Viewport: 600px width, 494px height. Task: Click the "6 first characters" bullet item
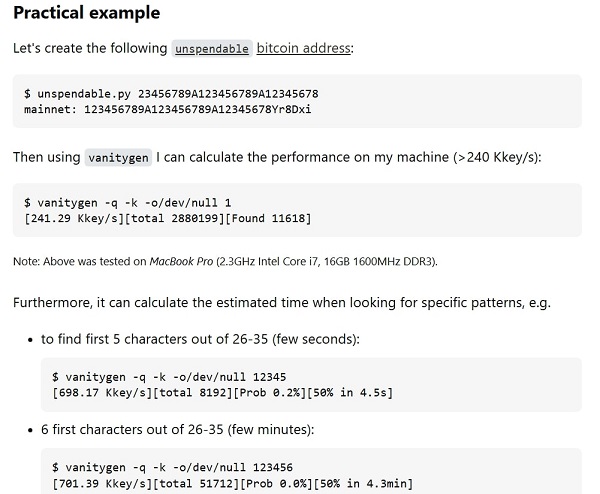point(178,429)
